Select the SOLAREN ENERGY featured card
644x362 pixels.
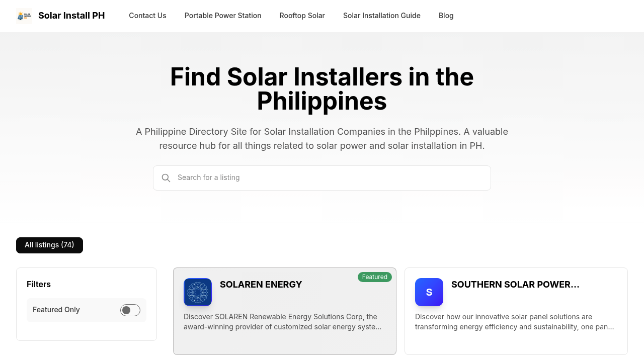tap(285, 311)
